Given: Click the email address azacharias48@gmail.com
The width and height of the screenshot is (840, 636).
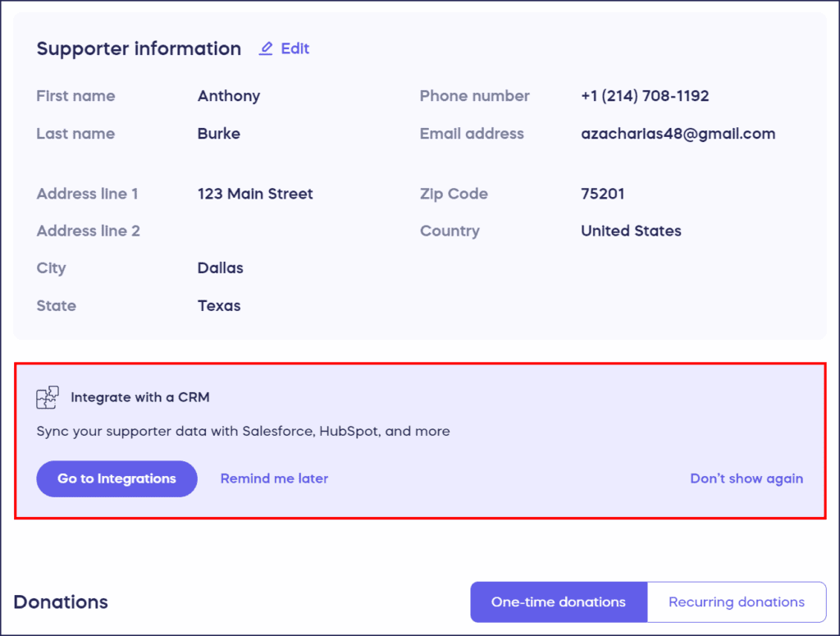Looking at the screenshot, I should [678, 134].
